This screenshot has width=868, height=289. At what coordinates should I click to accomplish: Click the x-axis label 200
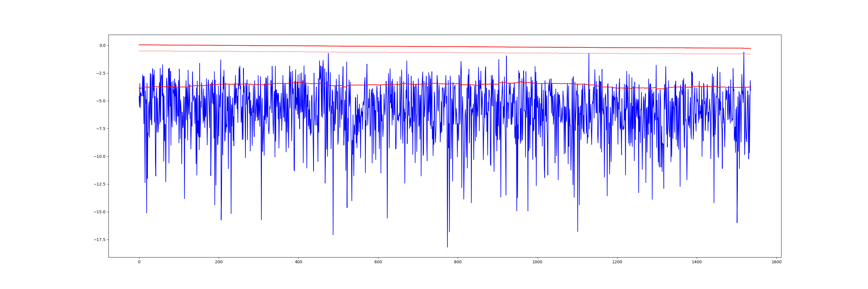click(x=219, y=262)
